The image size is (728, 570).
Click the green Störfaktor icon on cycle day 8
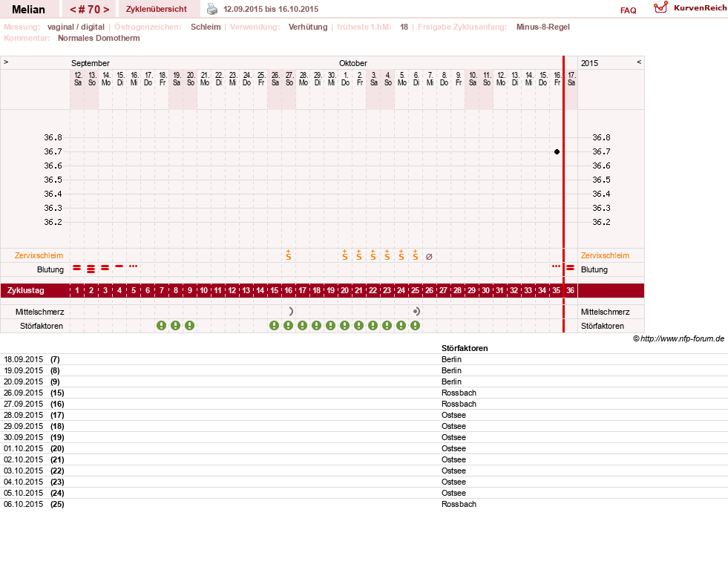tap(175, 325)
